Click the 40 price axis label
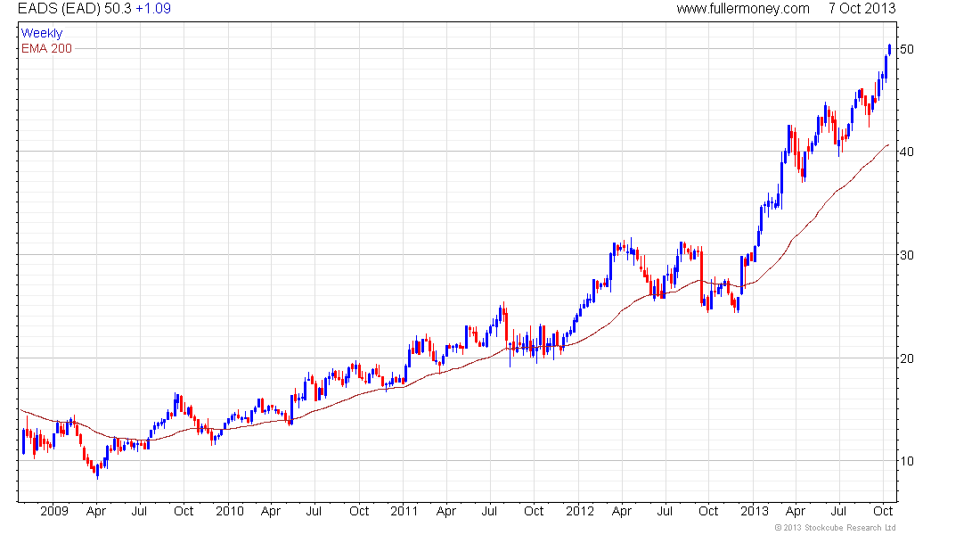980x535 pixels. coord(907,152)
